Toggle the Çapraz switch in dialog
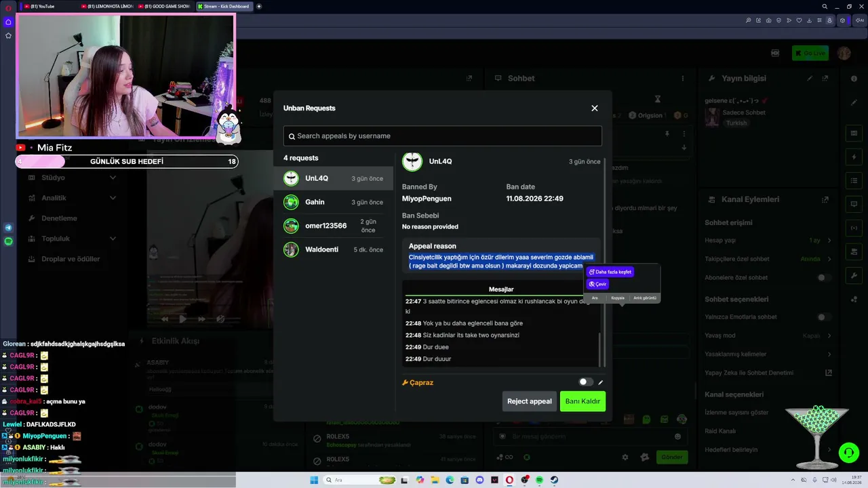This screenshot has width=868, height=488. coord(585,382)
